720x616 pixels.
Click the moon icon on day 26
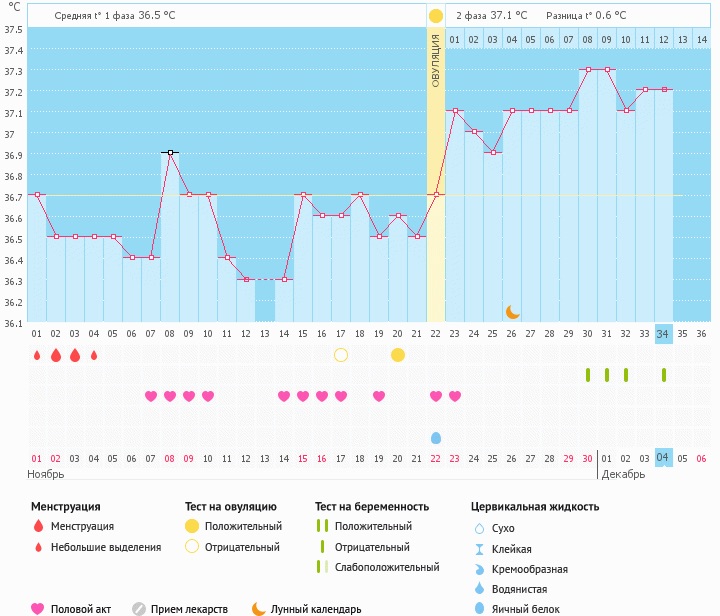(x=512, y=312)
